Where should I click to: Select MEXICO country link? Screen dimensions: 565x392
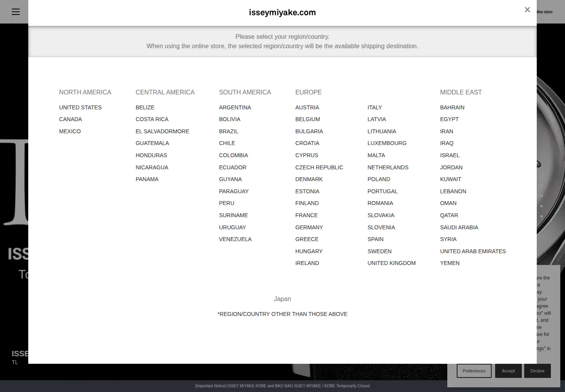[x=70, y=131]
